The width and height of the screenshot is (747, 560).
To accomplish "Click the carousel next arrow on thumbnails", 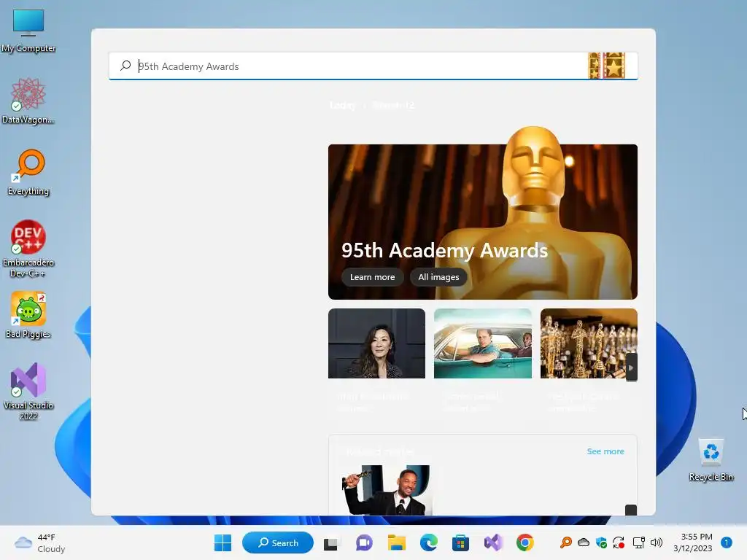I will 631,367.
